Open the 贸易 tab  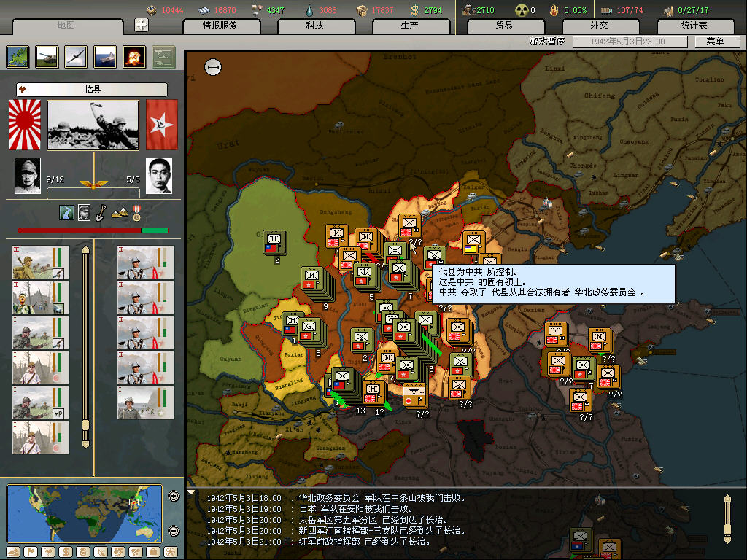505,26
